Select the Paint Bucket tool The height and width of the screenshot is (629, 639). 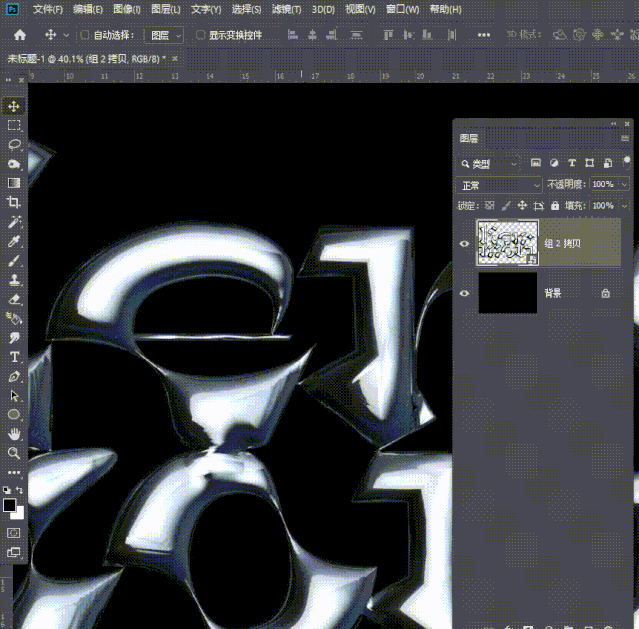[x=14, y=318]
